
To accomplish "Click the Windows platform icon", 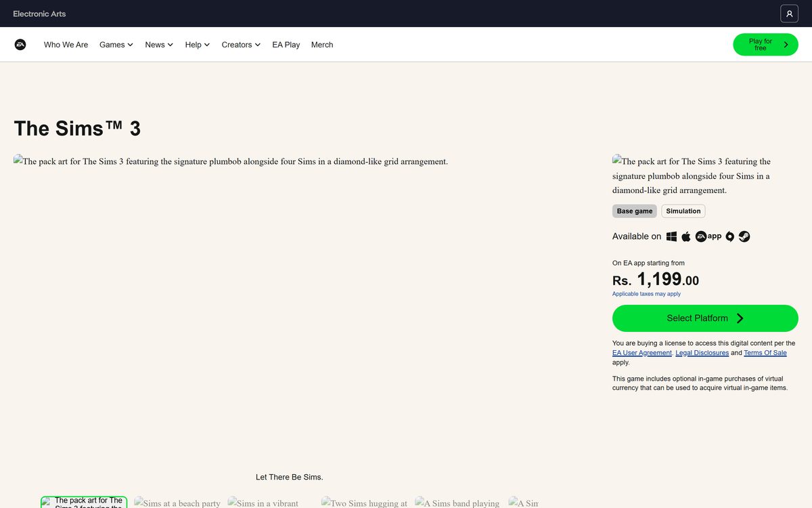I will [671, 236].
